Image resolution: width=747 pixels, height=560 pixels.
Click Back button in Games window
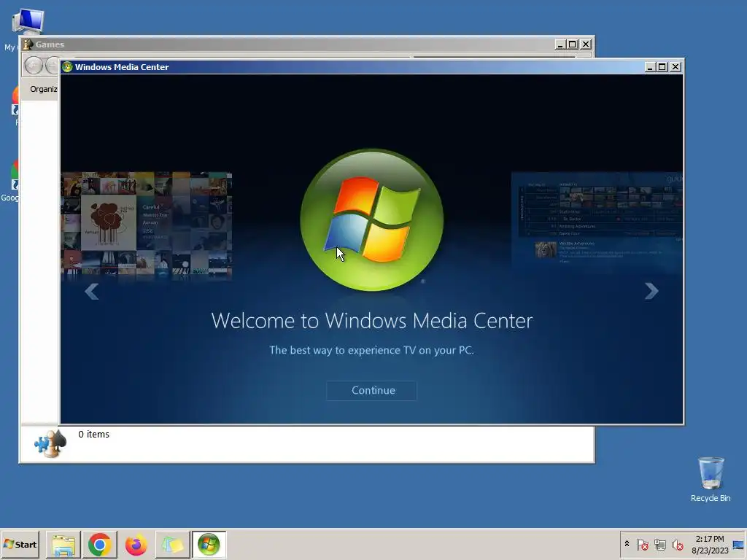coord(34,65)
